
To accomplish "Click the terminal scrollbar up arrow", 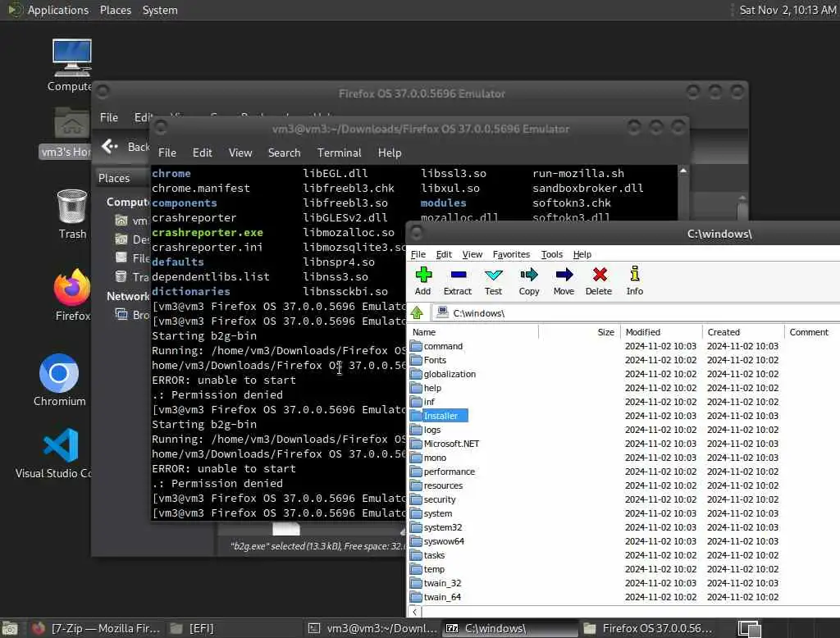I will point(683,171).
